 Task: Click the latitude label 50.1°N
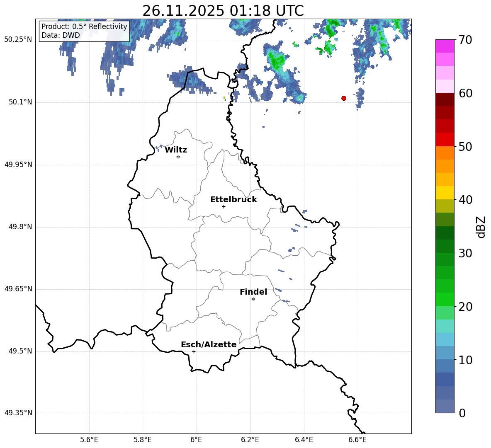coord(20,102)
